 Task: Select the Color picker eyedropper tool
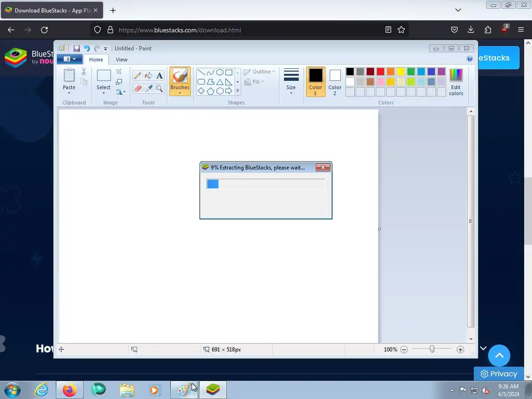pyautogui.click(x=148, y=89)
